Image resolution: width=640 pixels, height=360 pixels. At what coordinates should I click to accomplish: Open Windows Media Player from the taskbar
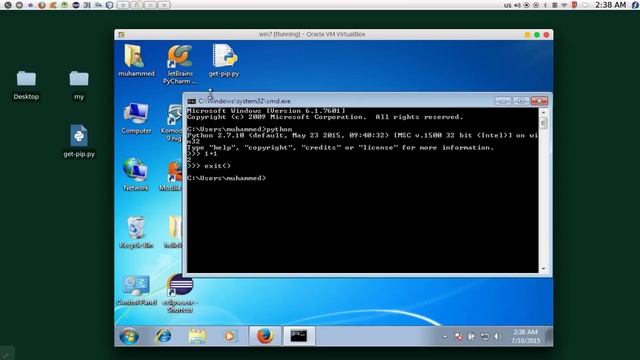click(x=230, y=336)
